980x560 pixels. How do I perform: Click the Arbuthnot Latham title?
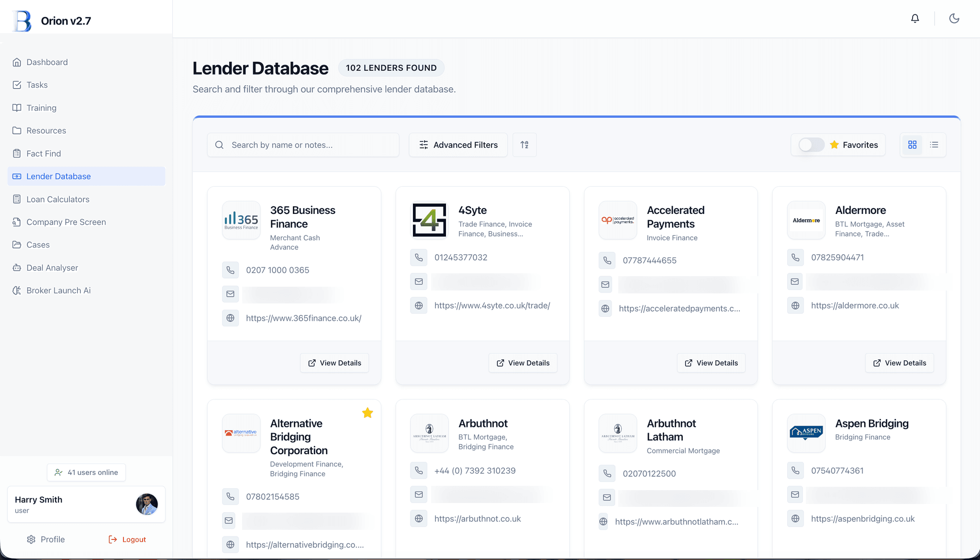671,430
